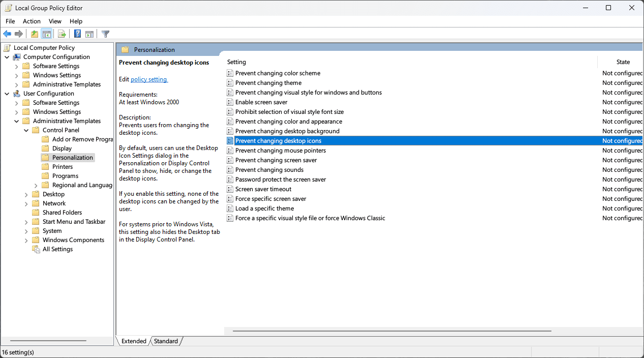Click the Programs folder icon in tree
The height and width of the screenshot is (358, 644).
[x=46, y=176]
